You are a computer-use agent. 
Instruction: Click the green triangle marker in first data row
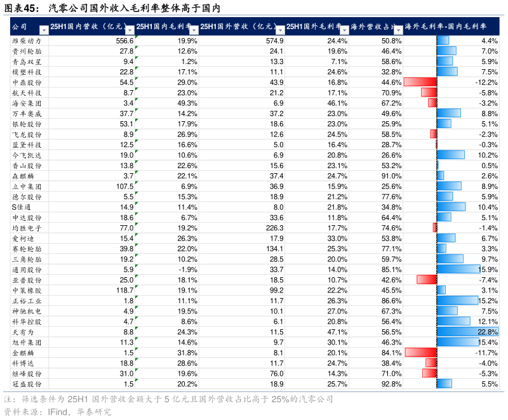click(x=137, y=37)
